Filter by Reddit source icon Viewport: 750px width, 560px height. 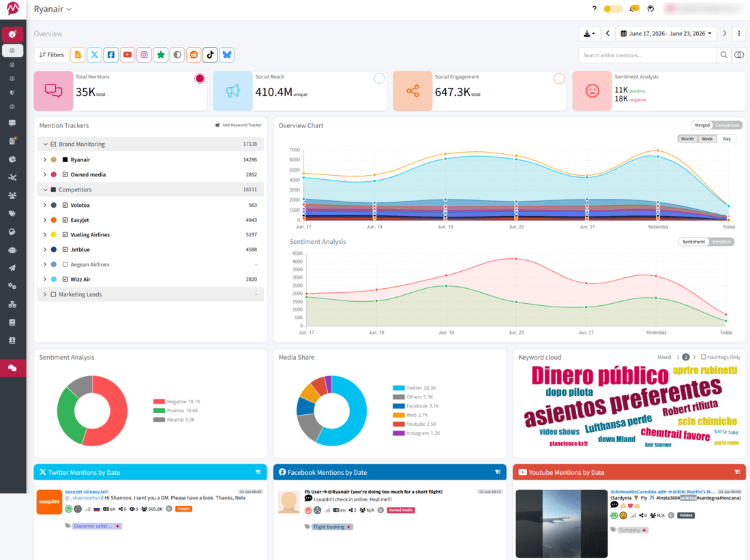point(194,55)
